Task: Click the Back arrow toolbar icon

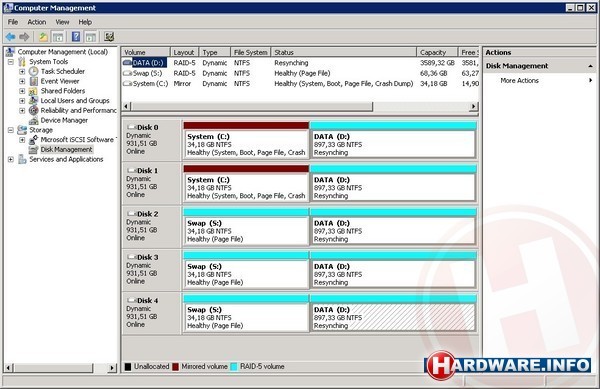Action: (10, 37)
